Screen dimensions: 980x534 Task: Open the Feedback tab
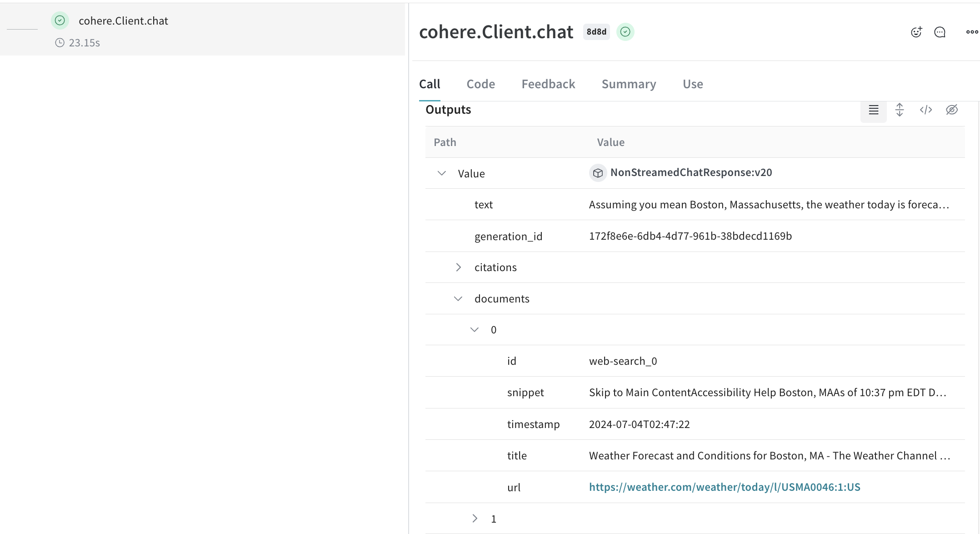point(548,84)
